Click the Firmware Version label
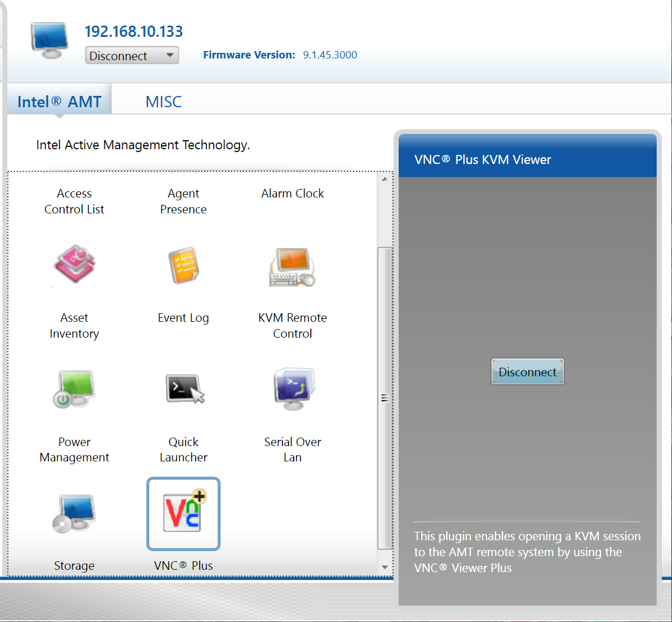This screenshot has height=622, width=672. (249, 55)
